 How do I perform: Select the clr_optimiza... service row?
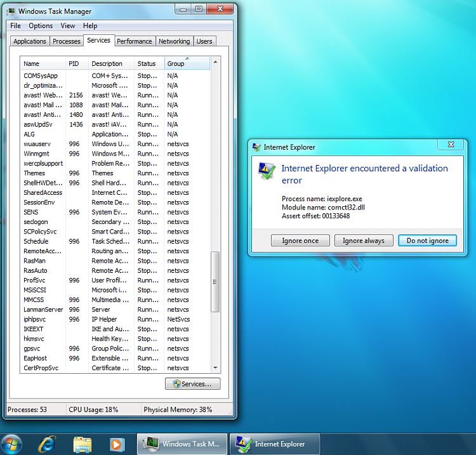pos(116,86)
